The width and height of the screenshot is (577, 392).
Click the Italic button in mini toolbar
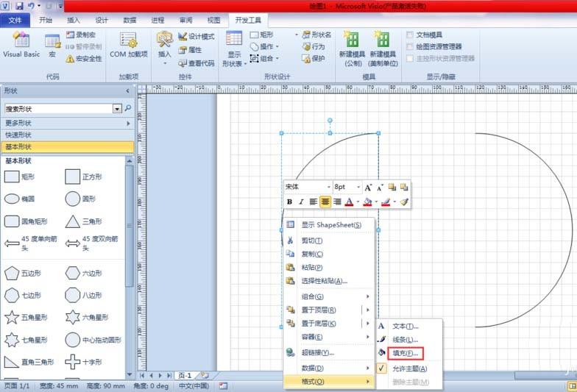point(301,202)
